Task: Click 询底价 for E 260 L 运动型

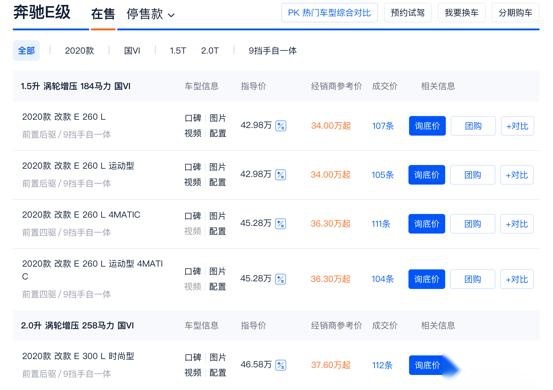Action: [427, 175]
